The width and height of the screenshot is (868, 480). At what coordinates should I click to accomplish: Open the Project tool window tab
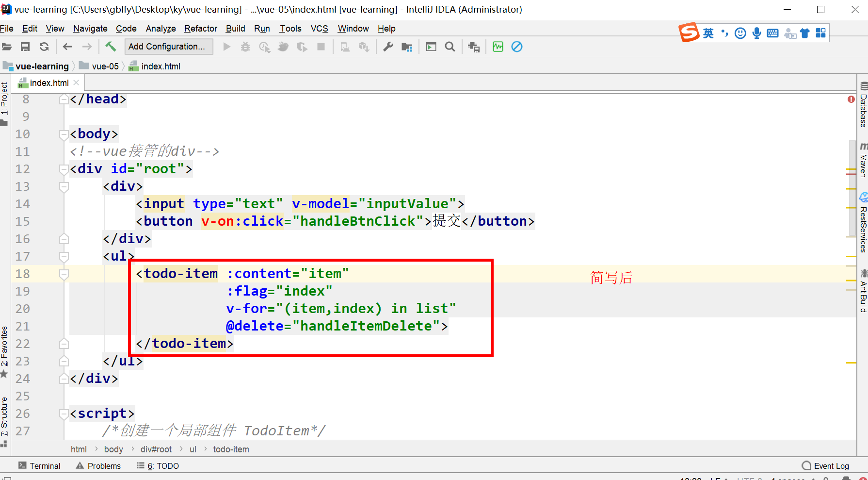click(4, 103)
